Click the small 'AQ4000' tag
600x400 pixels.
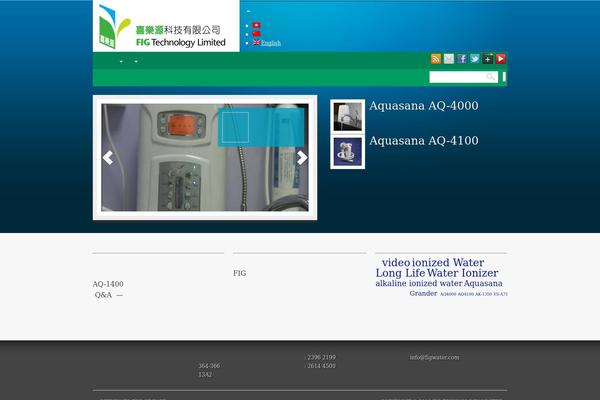[448, 294]
